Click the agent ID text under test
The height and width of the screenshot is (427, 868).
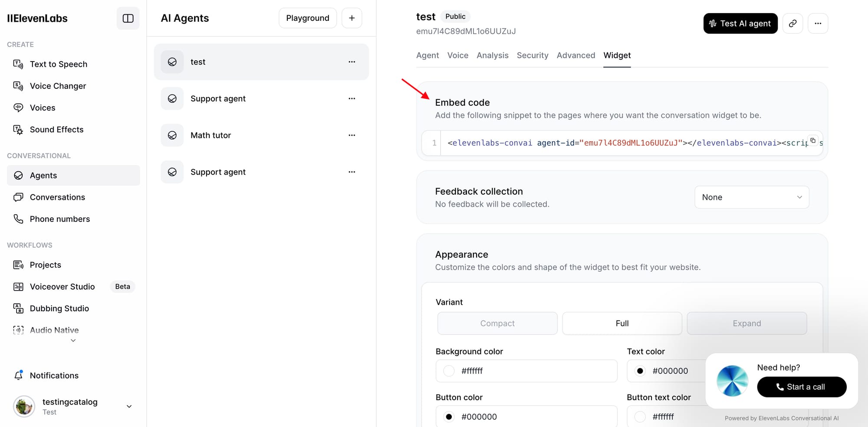pyautogui.click(x=466, y=31)
